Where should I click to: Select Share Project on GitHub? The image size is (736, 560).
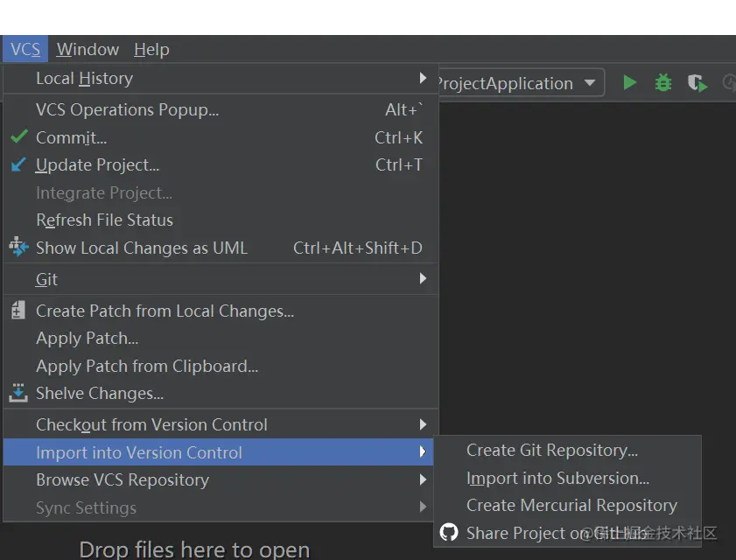point(567,533)
